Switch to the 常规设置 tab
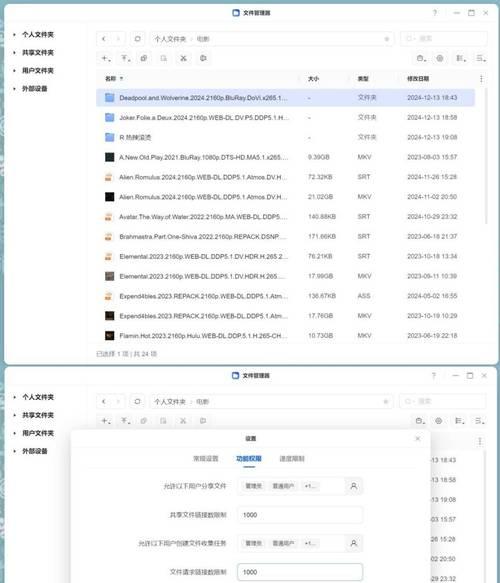The width and height of the screenshot is (500, 583). (x=206, y=458)
